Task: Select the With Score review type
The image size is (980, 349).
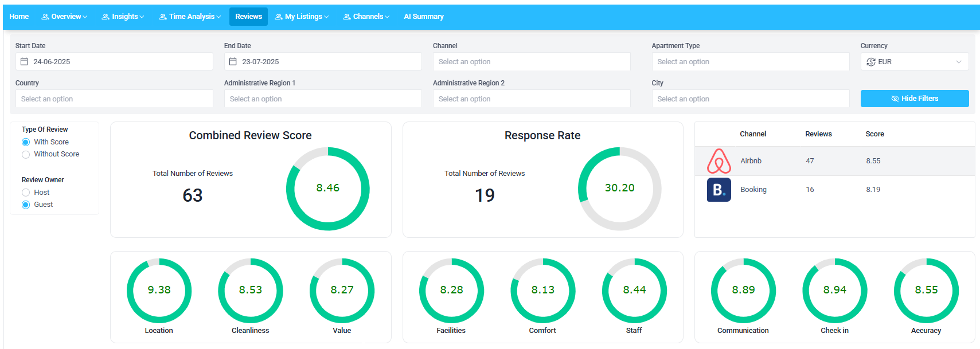Action: click(x=26, y=142)
